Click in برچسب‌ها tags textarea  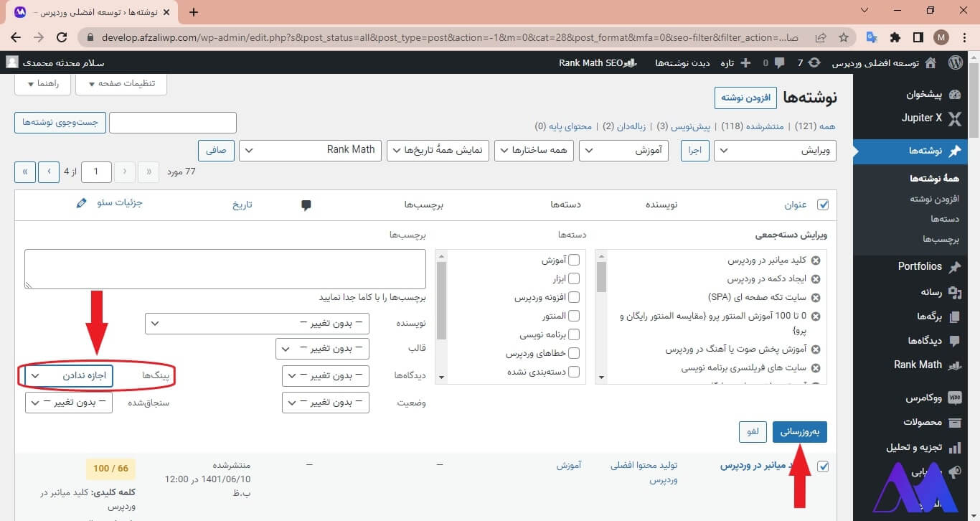225,269
